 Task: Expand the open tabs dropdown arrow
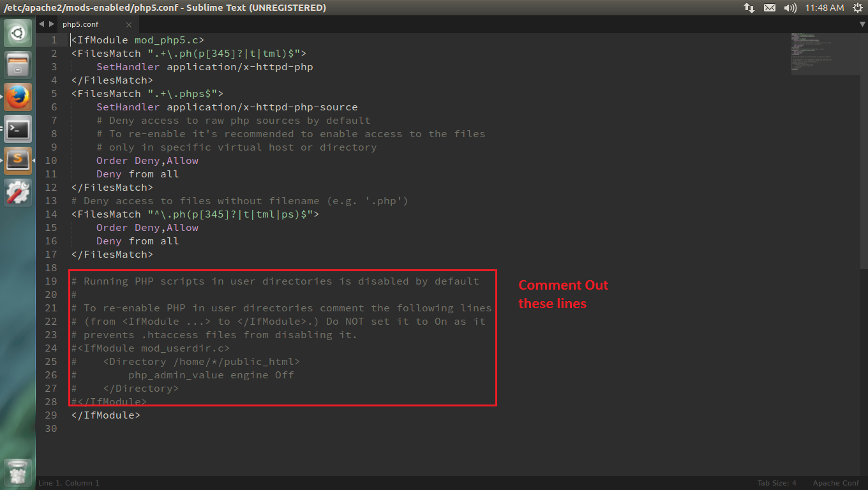862,24
